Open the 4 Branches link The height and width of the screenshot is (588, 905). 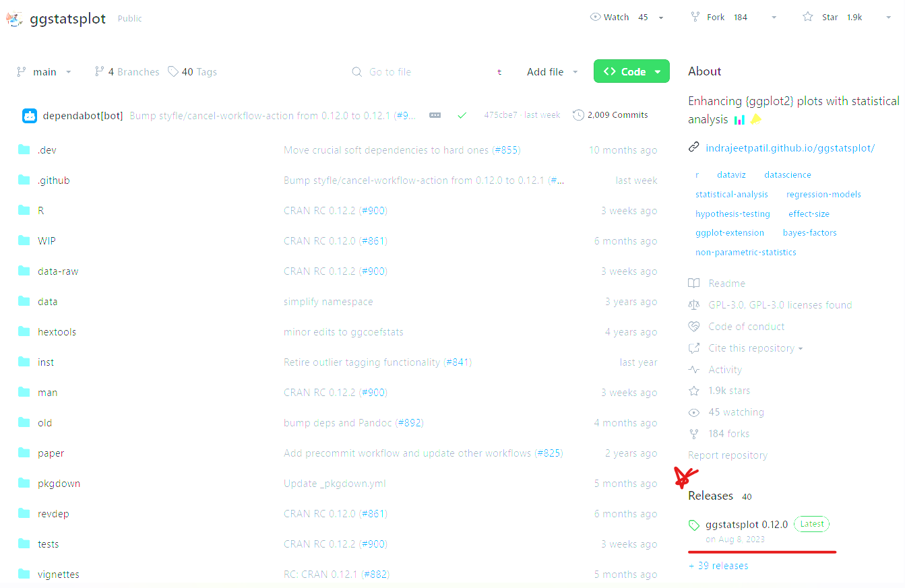[x=127, y=71]
